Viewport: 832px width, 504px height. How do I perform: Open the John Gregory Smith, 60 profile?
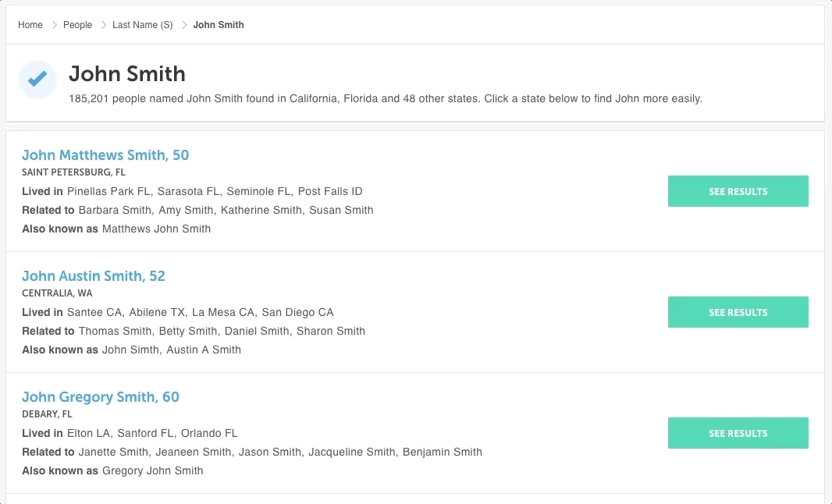pos(101,397)
